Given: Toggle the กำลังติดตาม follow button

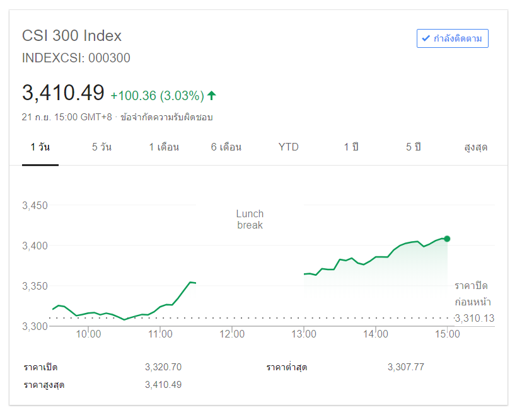Looking at the screenshot, I should [453, 38].
